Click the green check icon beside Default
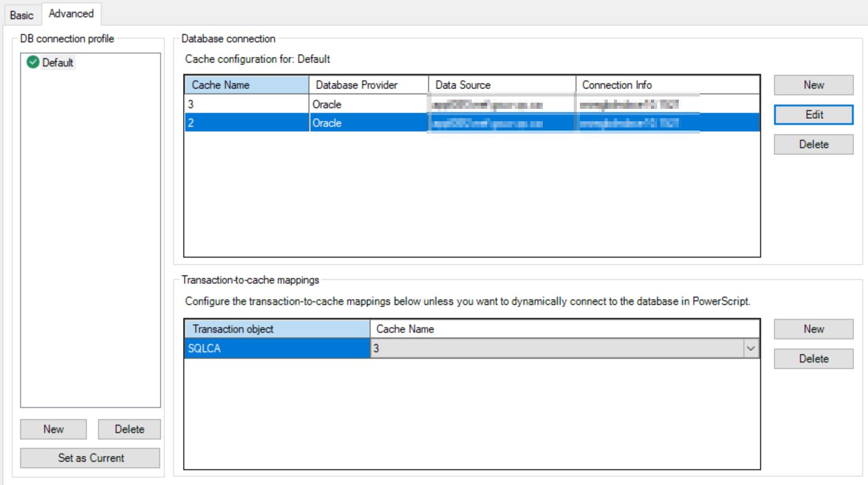This screenshot has width=868, height=485. (x=33, y=63)
